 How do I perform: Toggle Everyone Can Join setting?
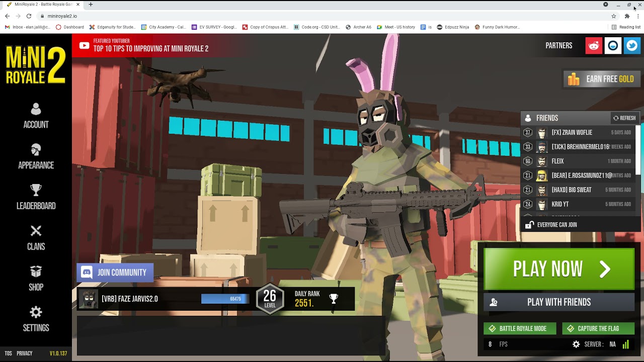[580, 225]
